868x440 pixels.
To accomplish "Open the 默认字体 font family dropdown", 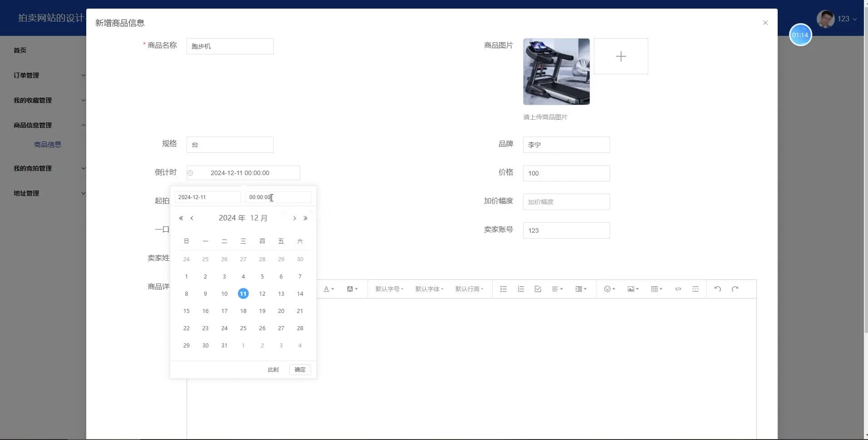I will pyautogui.click(x=429, y=289).
